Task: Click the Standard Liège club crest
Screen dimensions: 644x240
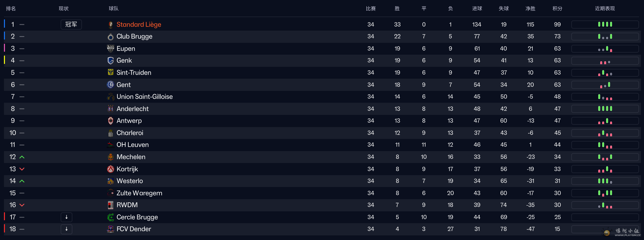Action: [111, 25]
